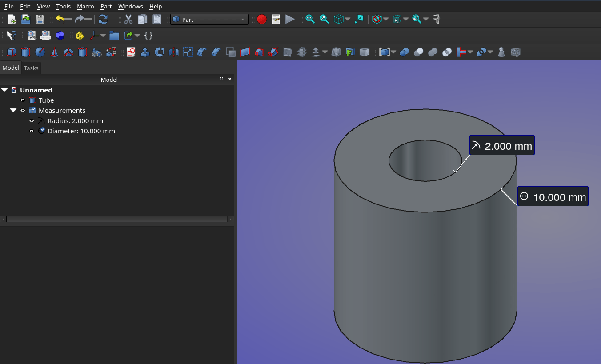Start the Revolve tool

click(160, 52)
